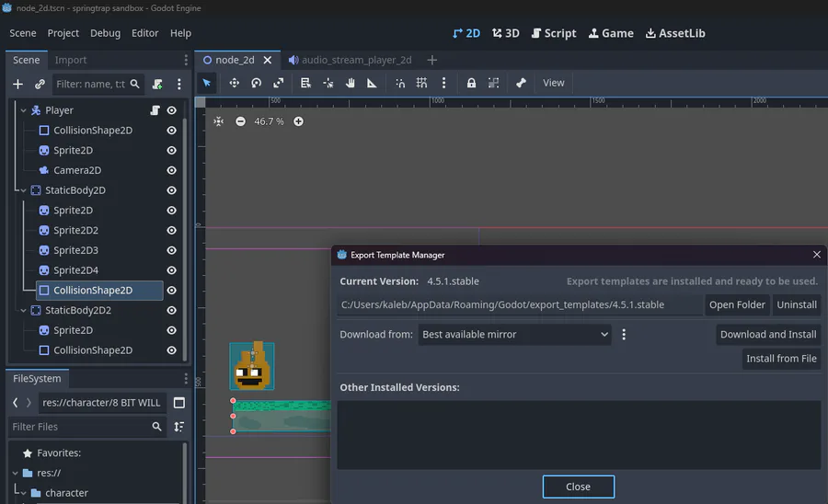This screenshot has width=828, height=504.
Task: Center the viewport view icon
Action: (x=218, y=121)
